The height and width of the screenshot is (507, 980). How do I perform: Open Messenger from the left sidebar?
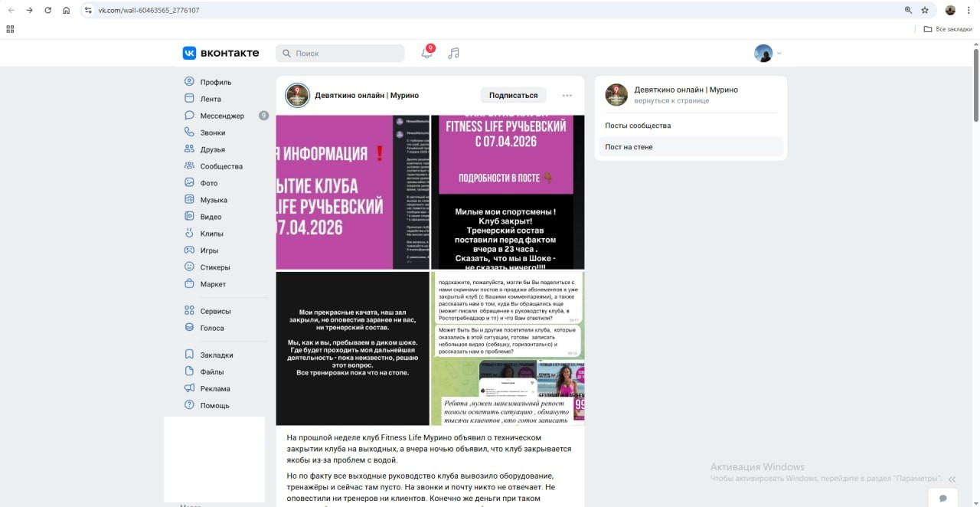point(222,116)
